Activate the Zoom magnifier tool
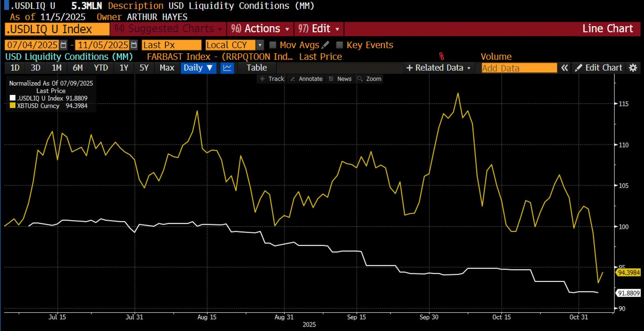The image size is (644, 331). pos(369,79)
